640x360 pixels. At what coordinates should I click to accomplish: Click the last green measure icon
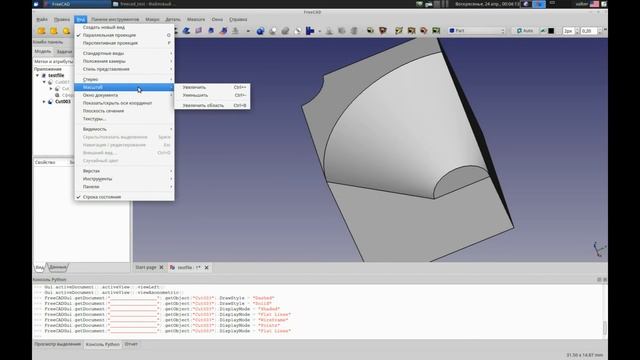(436, 31)
